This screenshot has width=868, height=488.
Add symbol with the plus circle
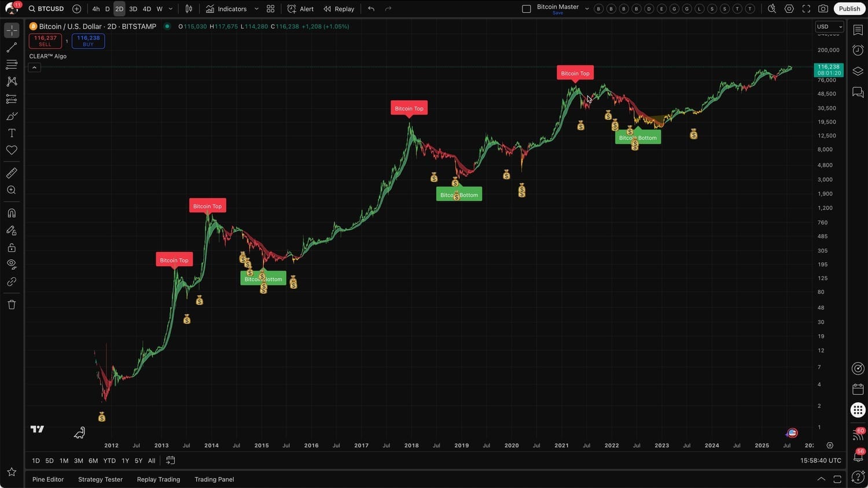click(76, 9)
